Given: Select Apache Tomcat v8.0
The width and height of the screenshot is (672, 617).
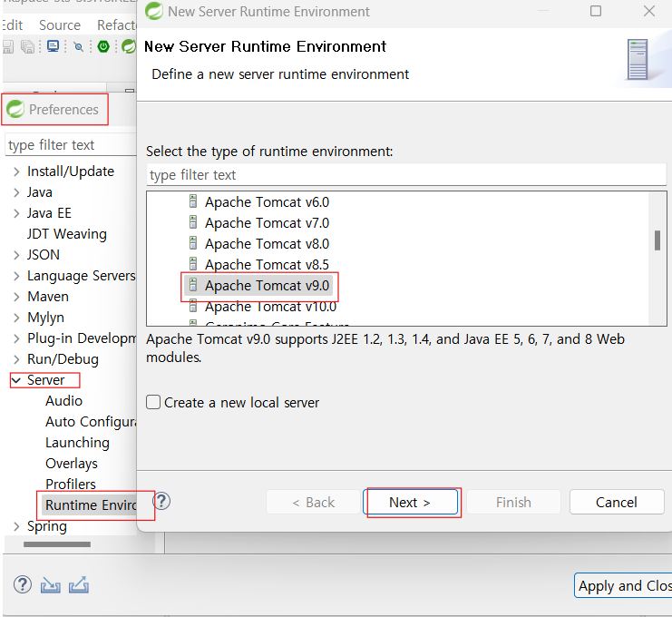Looking at the screenshot, I should click(x=267, y=244).
